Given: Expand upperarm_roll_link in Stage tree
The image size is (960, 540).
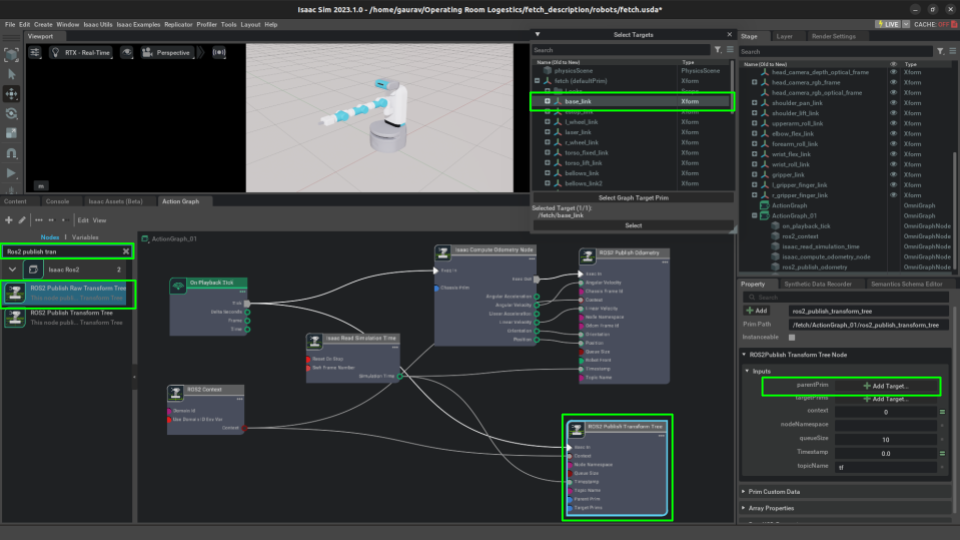Looking at the screenshot, I should point(754,123).
